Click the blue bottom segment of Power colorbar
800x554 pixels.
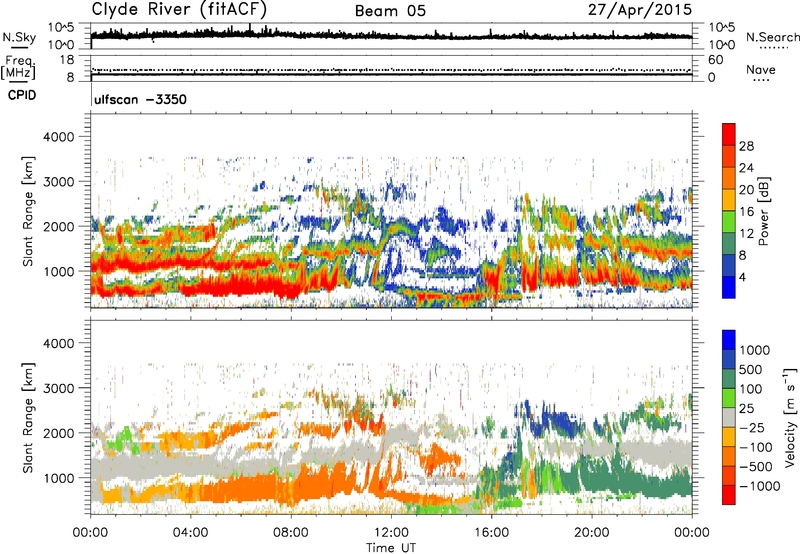pos(729,287)
